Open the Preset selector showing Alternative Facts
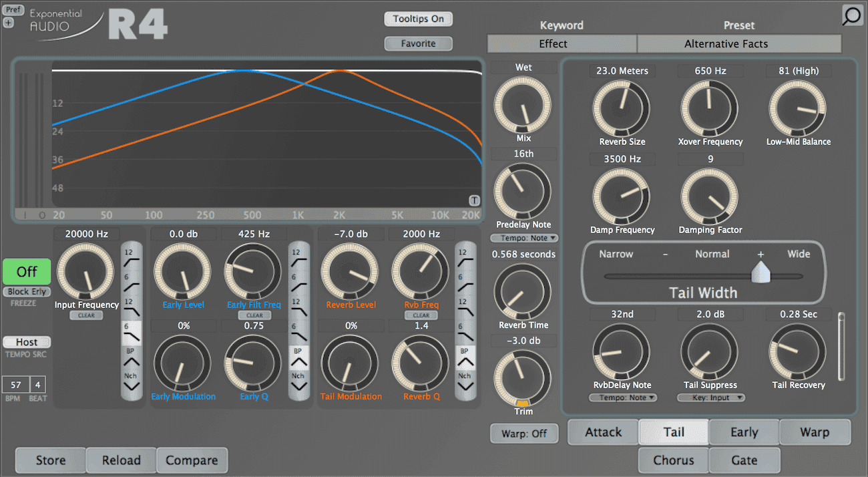This screenshot has width=868, height=477. click(x=739, y=44)
